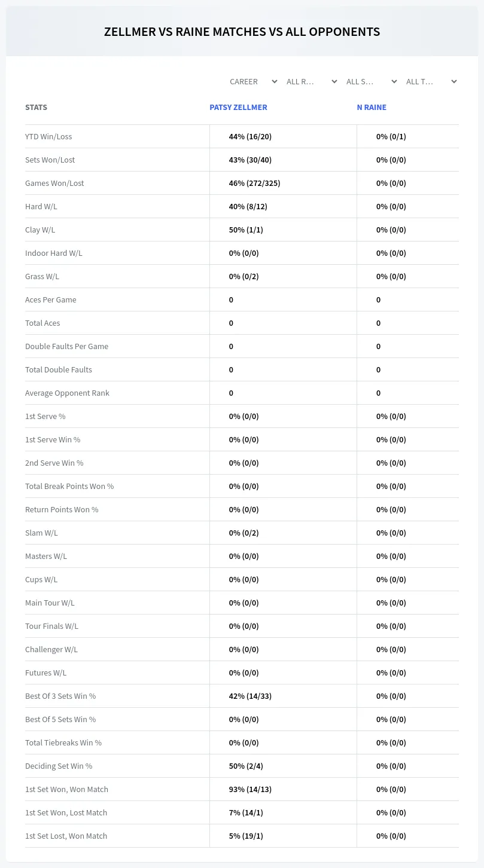The width and height of the screenshot is (484, 868).
Task: Click the Deciding Set Win % label
Action: tap(59, 766)
